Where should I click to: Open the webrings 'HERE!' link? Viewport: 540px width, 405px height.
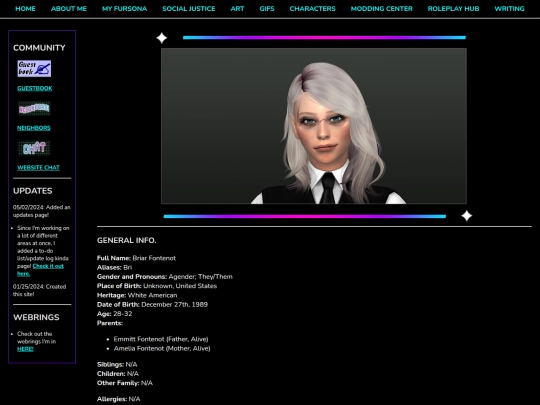[25, 349]
